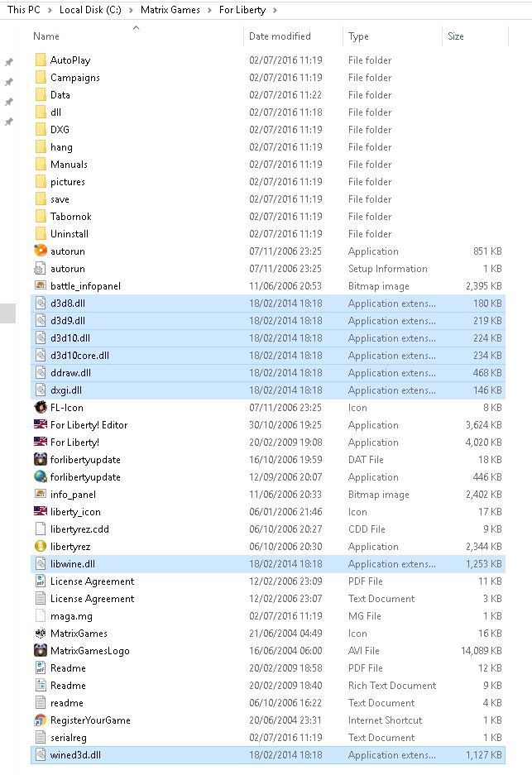This screenshot has height=775, width=532.
Task: Select the serialreg file name
Action: click(68, 738)
